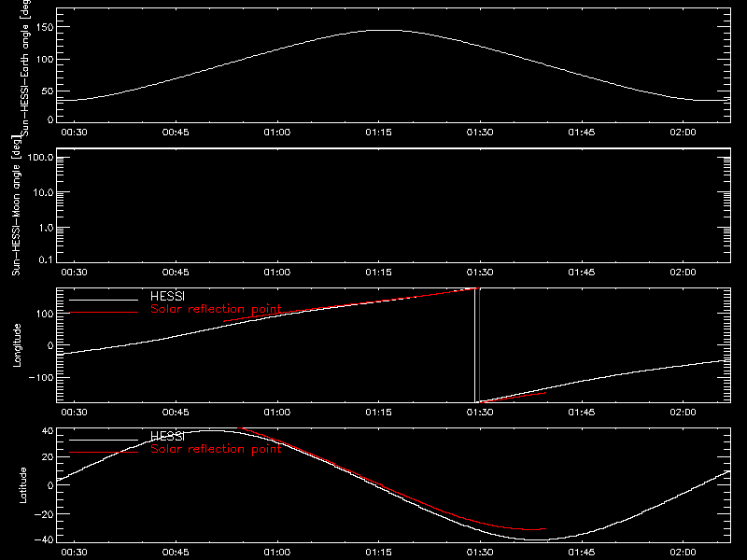The height and width of the screenshot is (560, 747).
Task: Click the 40 tick on Latitude axis
Action: [48, 431]
